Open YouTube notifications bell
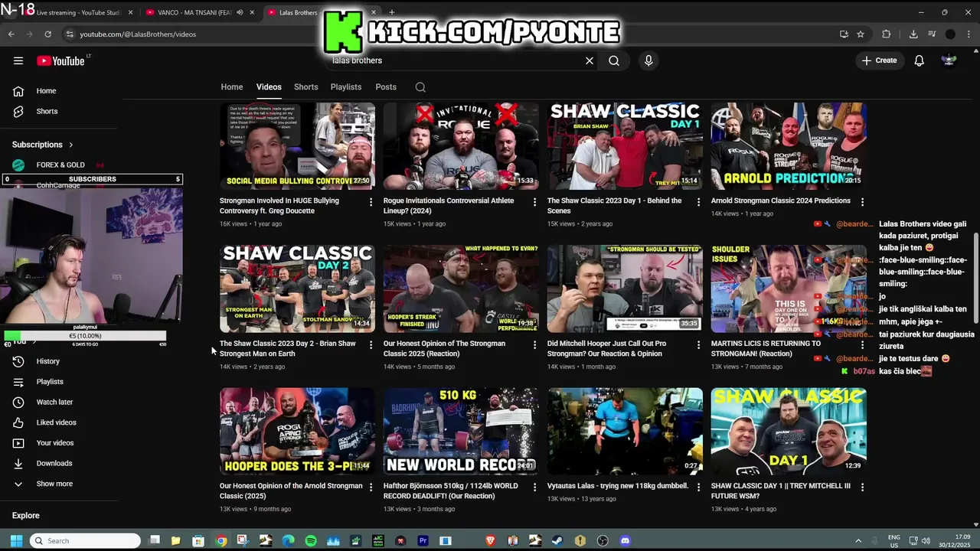 [x=919, y=60]
